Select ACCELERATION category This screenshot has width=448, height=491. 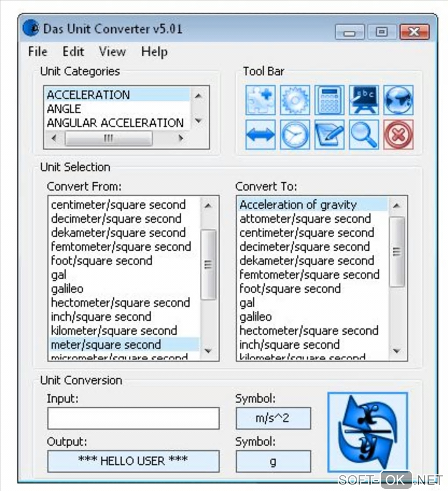[x=118, y=94]
